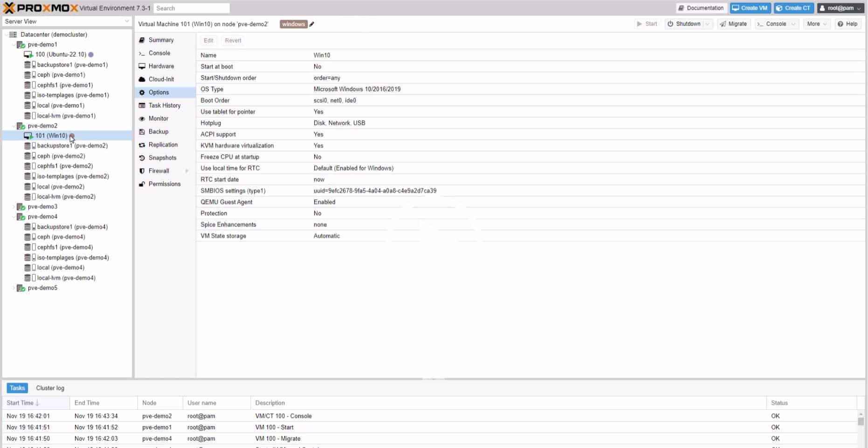The width and height of the screenshot is (868, 448).
Task: Open the More dropdown menu
Action: tap(817, 24)
